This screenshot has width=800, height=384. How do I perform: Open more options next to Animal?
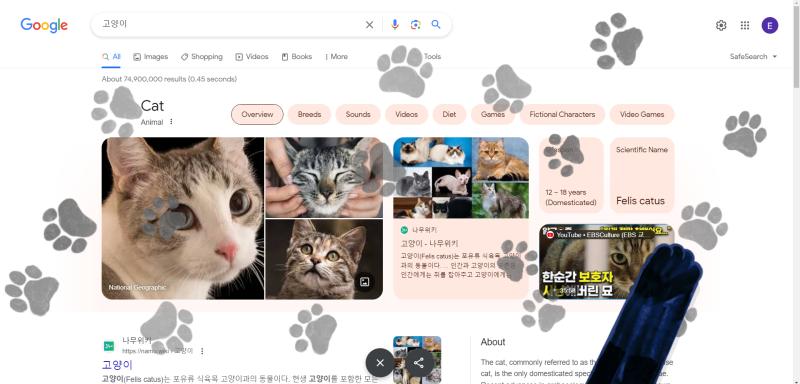click(x=171, y=122)
